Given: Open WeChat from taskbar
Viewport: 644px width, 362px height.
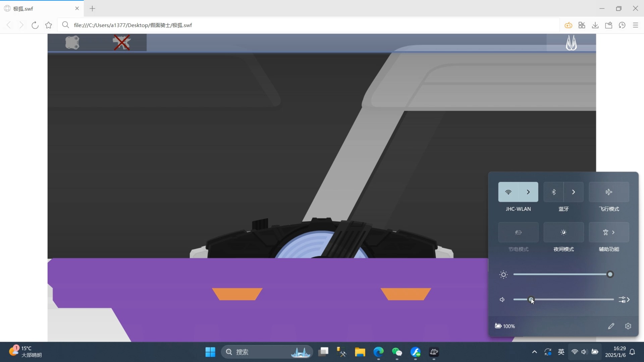Looking at the screenshot, I should [x=397, y=352].
